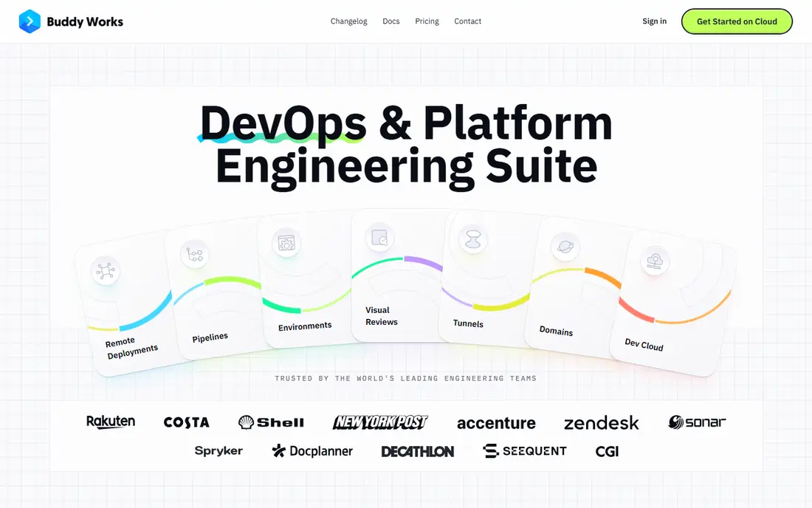Click the Spryker logo
This screenshot has width=812, height=508.
[219, 451]
